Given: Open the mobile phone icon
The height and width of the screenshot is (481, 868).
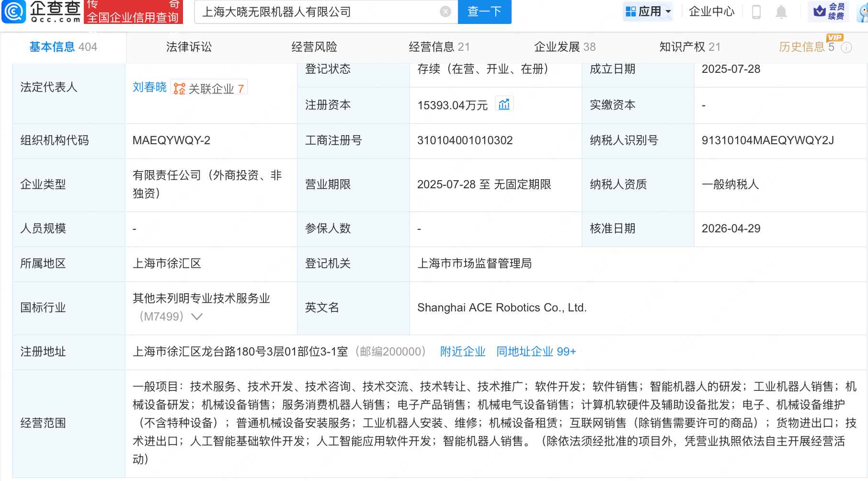Looking at the screenshot, I should 756,11.
